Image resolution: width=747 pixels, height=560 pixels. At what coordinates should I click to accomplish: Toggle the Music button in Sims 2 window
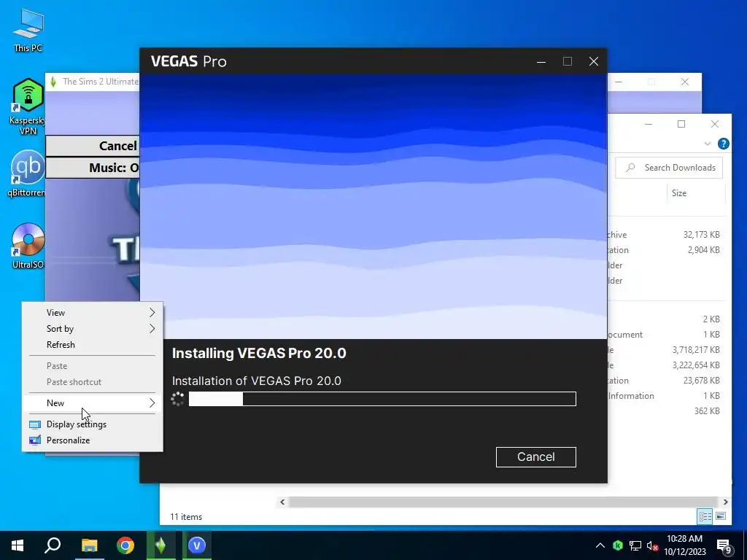point(93,168)
